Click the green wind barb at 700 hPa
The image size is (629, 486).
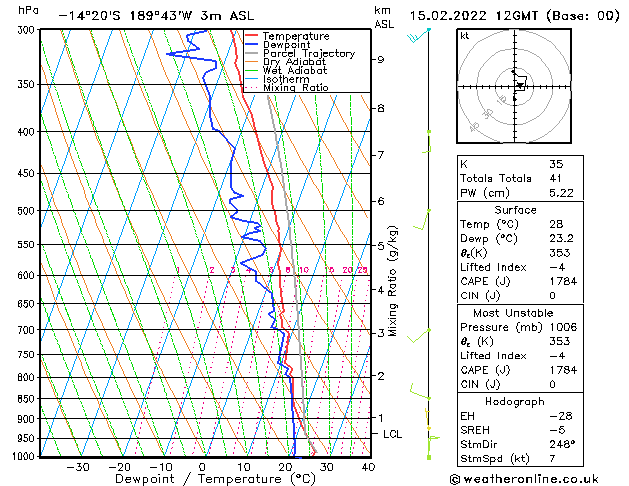tap(419, 336)
